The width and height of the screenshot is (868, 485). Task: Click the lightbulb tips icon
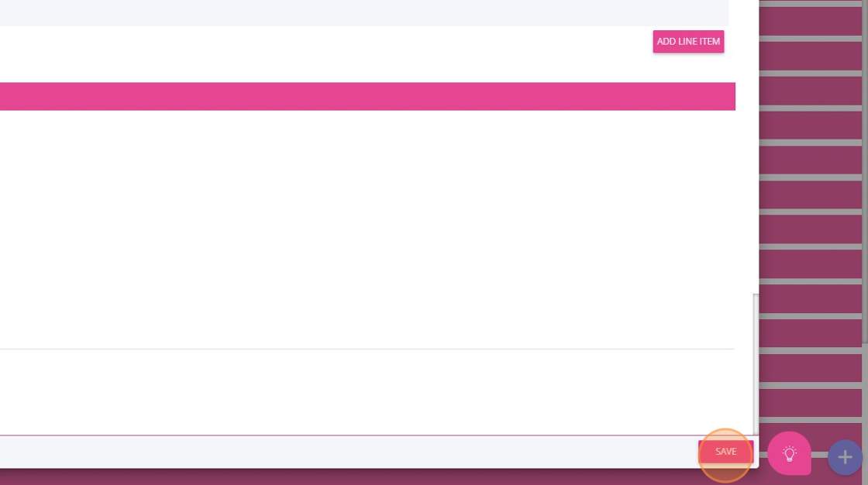click(x=789, y=453)
